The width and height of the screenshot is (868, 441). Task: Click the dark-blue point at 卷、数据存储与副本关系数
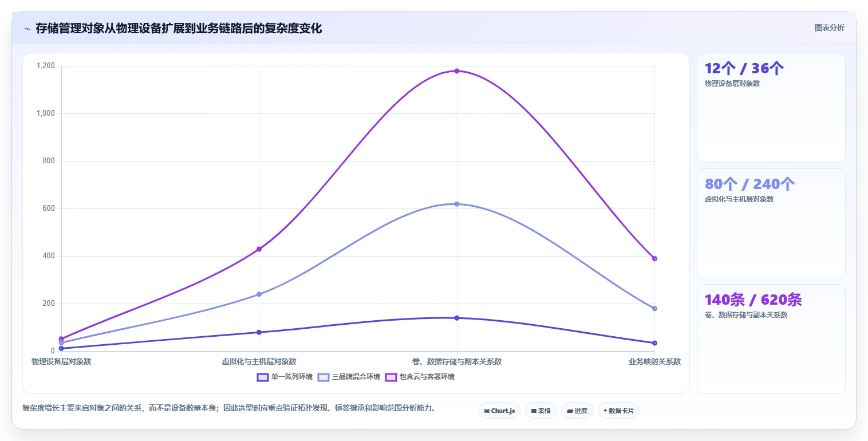457,318
